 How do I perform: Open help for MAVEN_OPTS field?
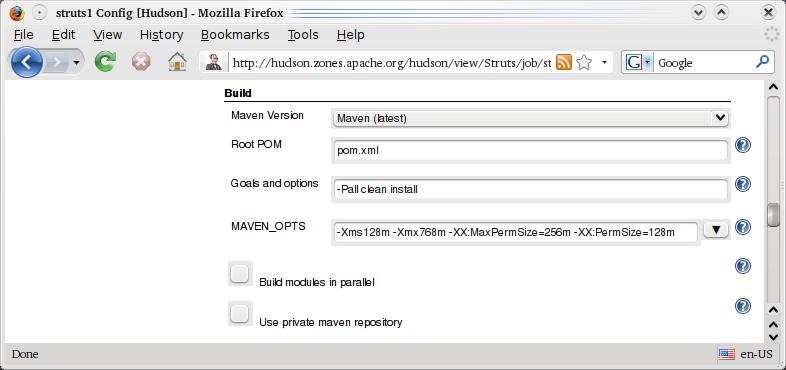(743, 227)
